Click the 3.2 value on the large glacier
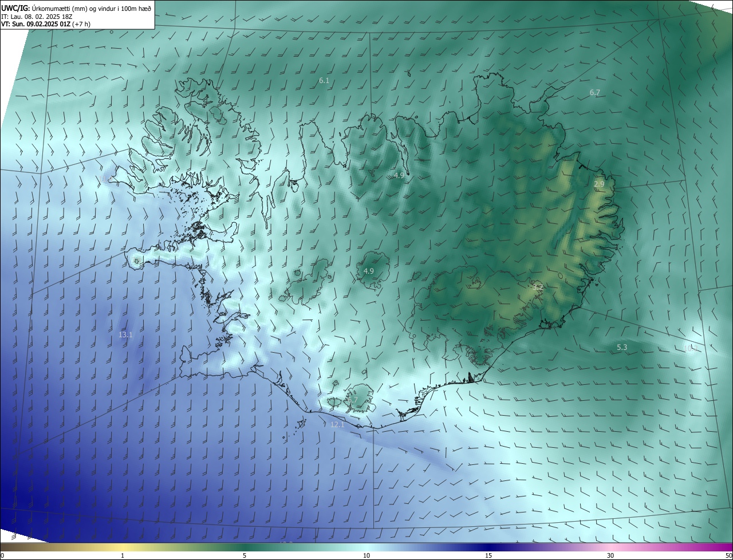The height and width of the screenshot is (560, 733). pos(538,287)
